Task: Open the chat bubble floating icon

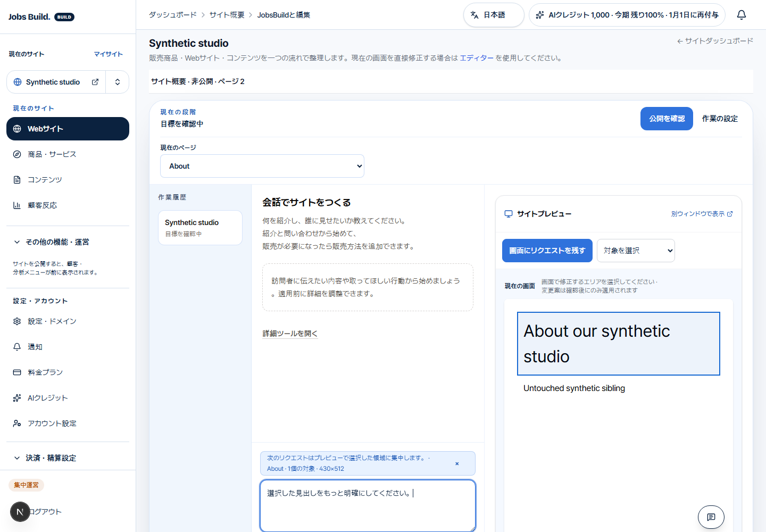Action: (711, 517)
